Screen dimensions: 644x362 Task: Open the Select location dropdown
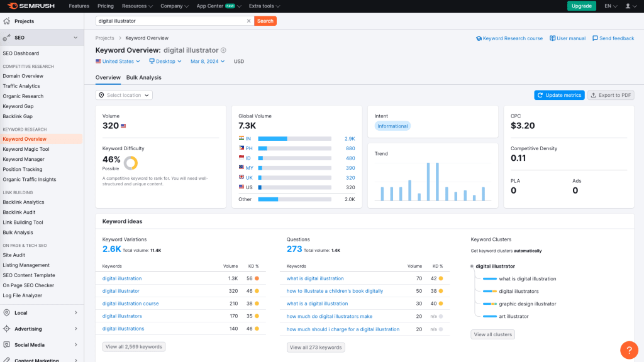[x=124, y=96]
